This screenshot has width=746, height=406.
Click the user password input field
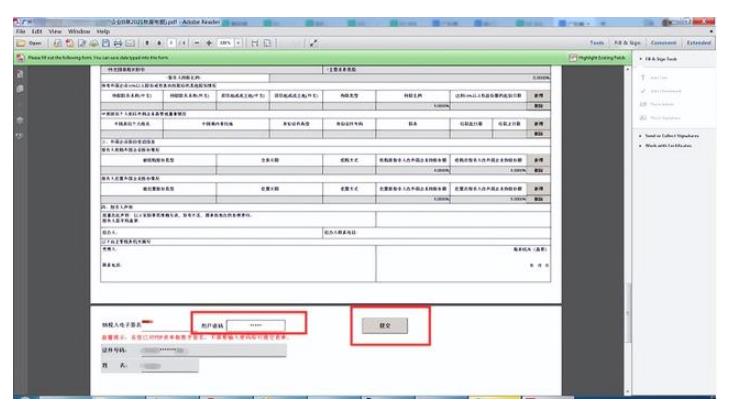(255, 325)
